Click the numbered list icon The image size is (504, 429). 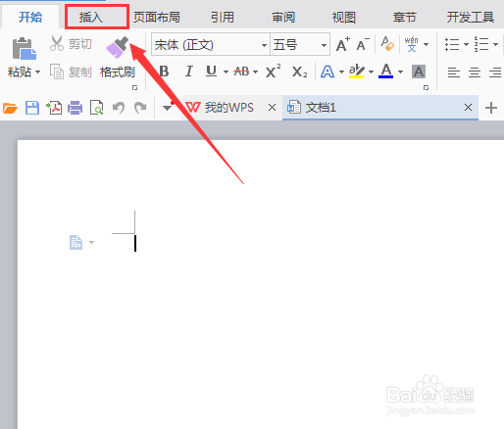click(481, 44)
